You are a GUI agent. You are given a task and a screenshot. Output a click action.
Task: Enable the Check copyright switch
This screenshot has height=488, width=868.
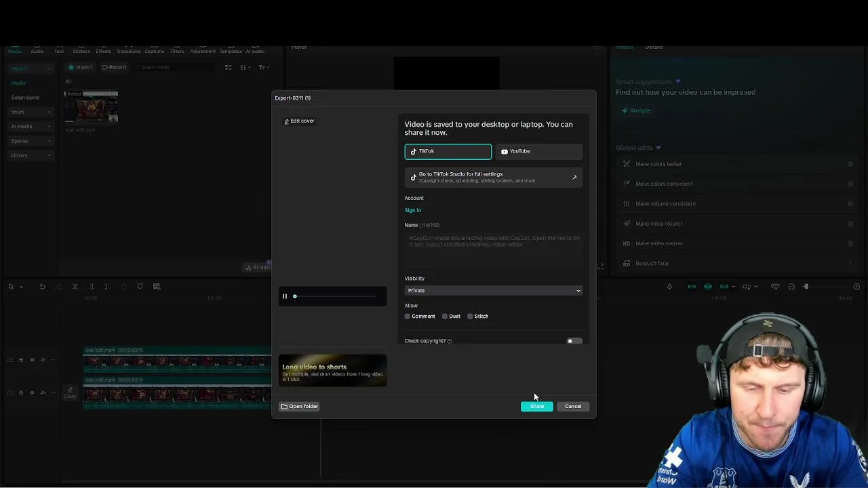[x=574, y=341]
